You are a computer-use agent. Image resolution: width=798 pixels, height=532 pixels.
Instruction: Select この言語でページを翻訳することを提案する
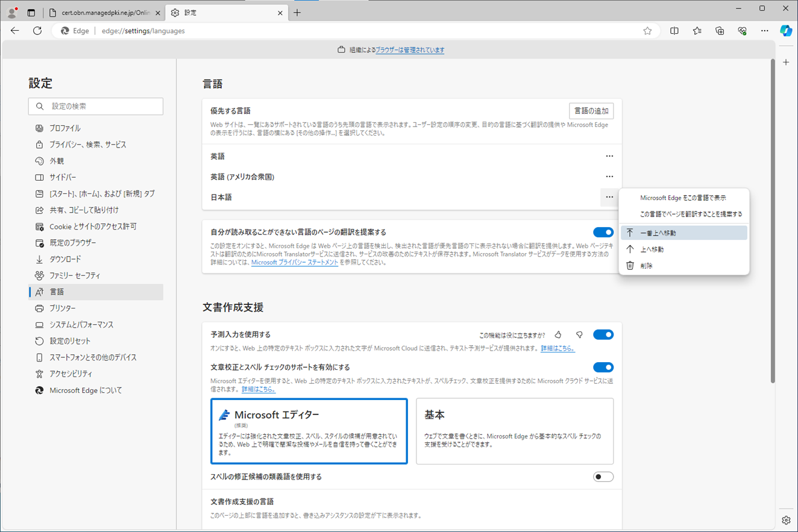(684, 214)
